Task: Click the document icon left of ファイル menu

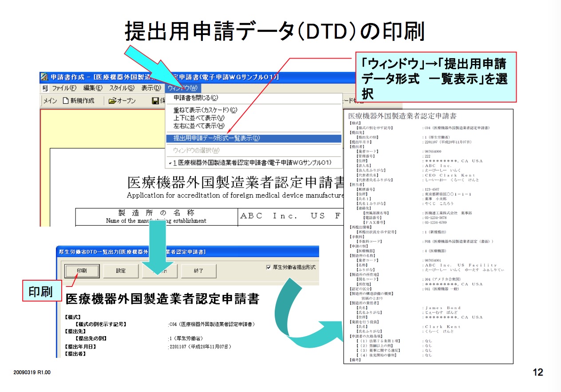Action: click(x=45, y=88)
